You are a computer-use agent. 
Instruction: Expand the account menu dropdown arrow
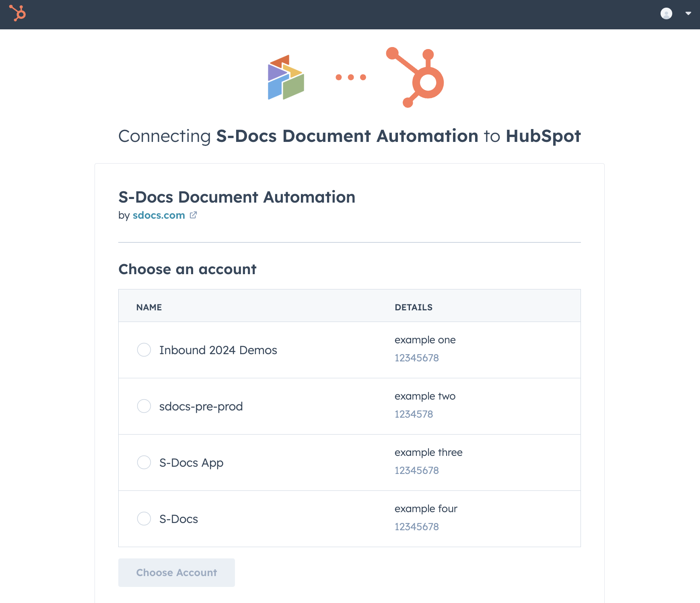click(688, 13)
